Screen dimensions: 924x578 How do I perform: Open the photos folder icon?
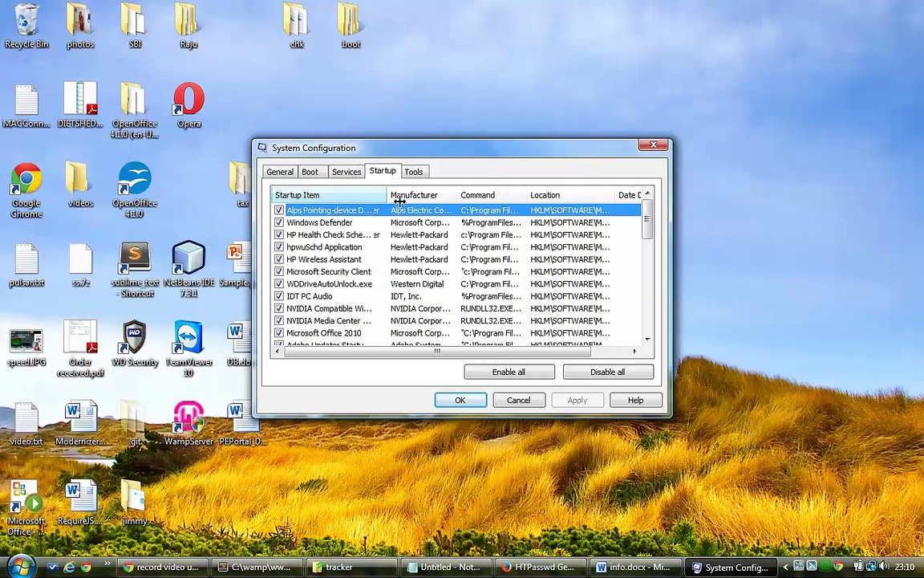coord(80,25)
